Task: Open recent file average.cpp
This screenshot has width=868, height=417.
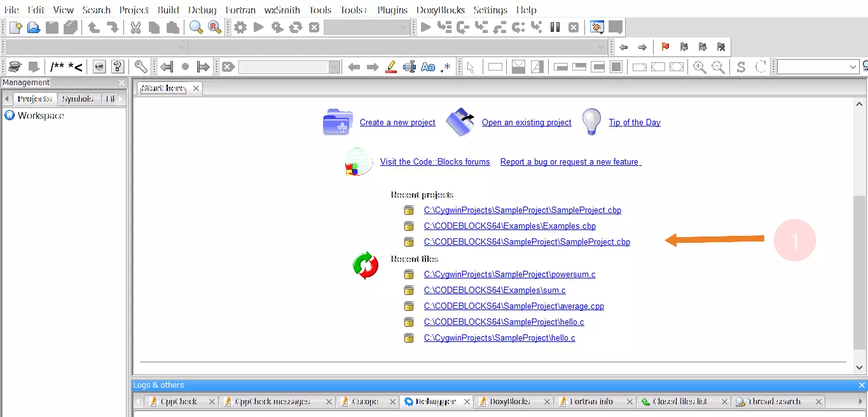Action: coord(514,306)
